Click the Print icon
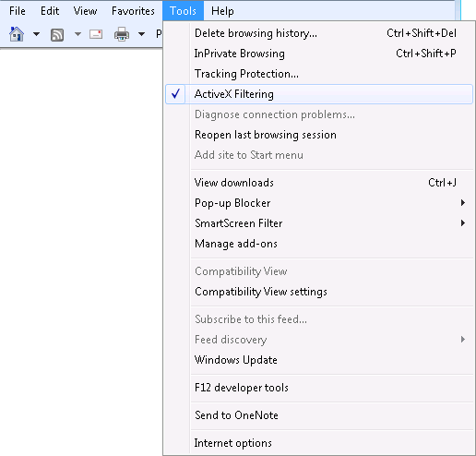Screen dimensions: 476x456 point(122,34)
